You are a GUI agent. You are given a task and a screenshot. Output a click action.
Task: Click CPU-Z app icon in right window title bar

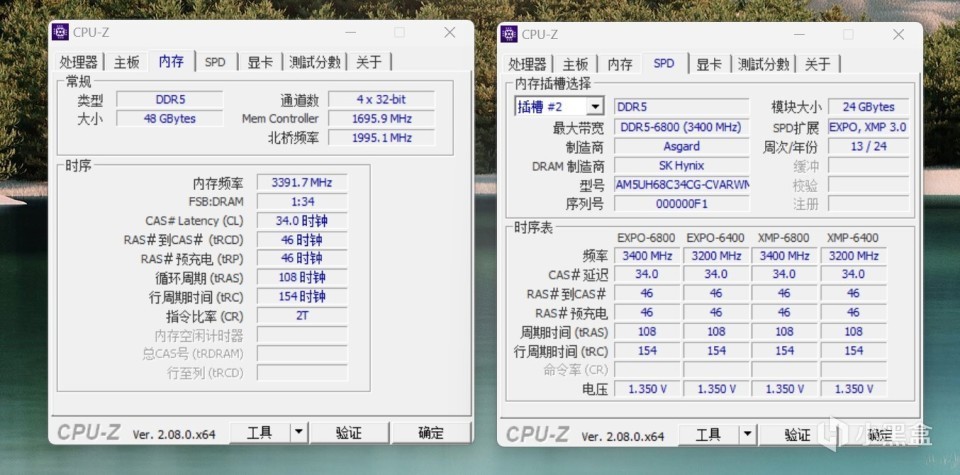pyautogui.click(x=509, y=34)
